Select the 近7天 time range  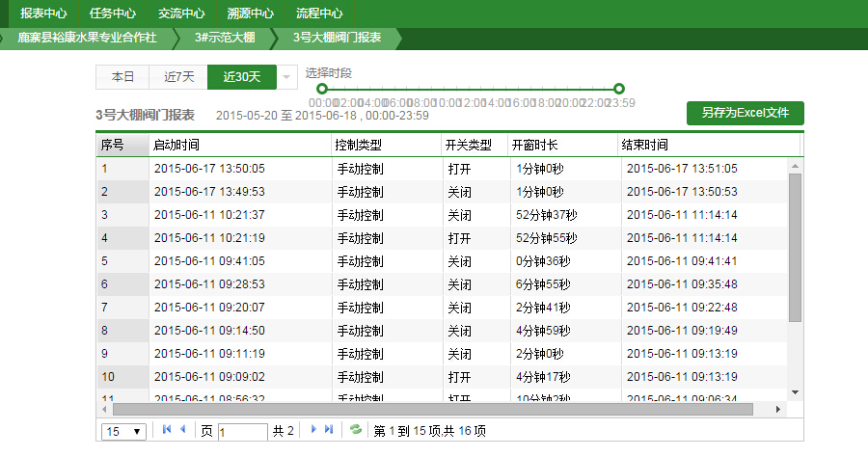point(178,77)
